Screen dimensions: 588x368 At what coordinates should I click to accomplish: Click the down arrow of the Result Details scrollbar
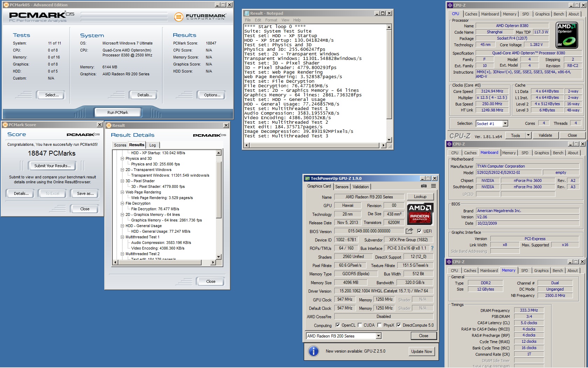(x=219, y=257)
